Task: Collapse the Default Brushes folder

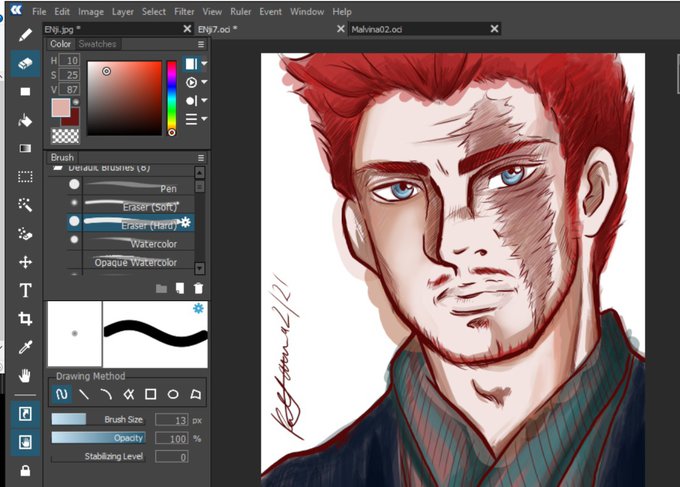Action: (57, 168)
